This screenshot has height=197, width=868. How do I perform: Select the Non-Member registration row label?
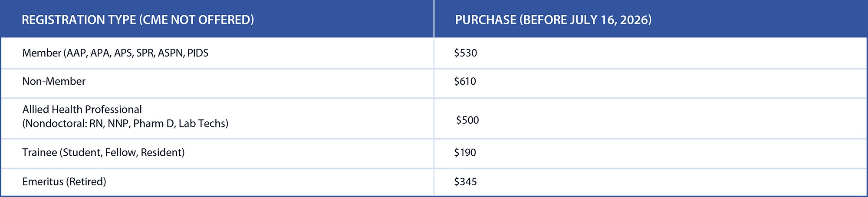pos(54,81)
